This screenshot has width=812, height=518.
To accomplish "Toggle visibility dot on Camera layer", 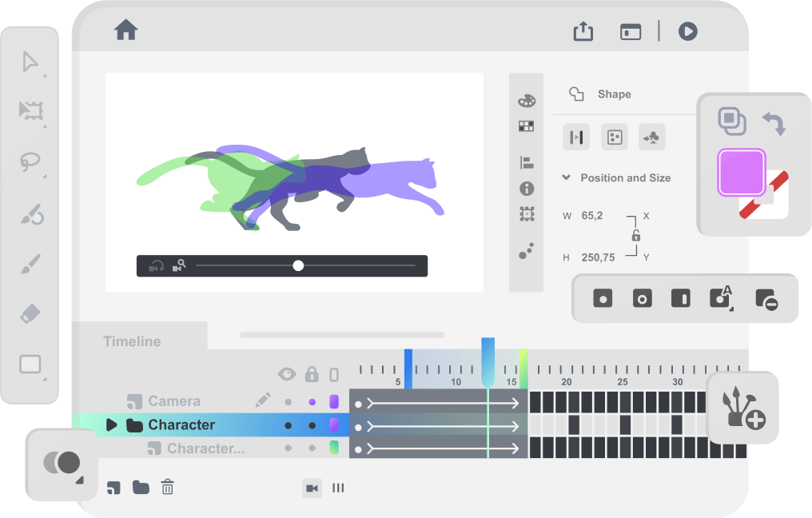I will tap(288, 401).
